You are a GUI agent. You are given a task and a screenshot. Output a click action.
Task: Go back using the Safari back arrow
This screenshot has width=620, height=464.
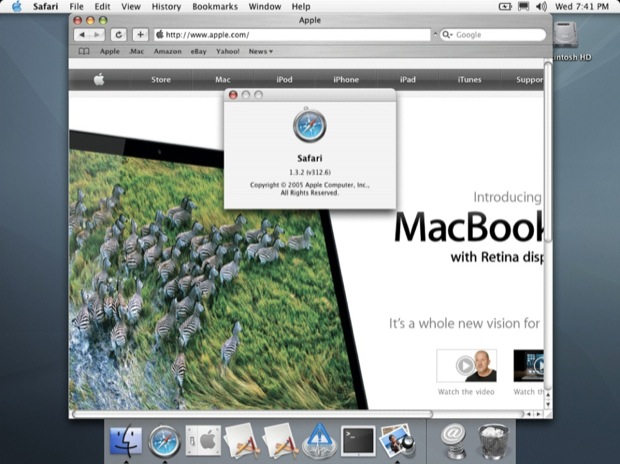(82, 35)
